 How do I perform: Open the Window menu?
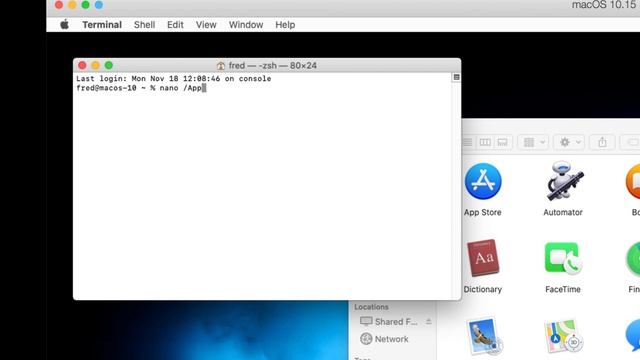pyautogui.click(x=246, y=25)
